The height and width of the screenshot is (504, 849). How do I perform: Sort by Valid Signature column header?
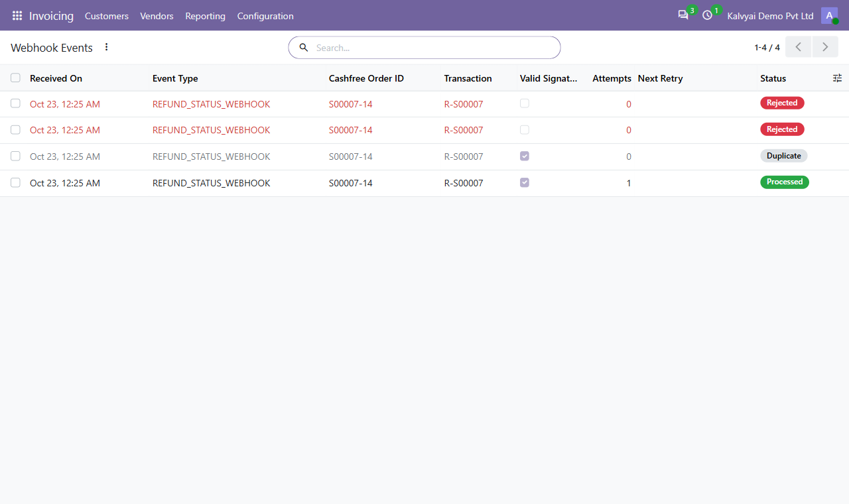coord(549,78)
